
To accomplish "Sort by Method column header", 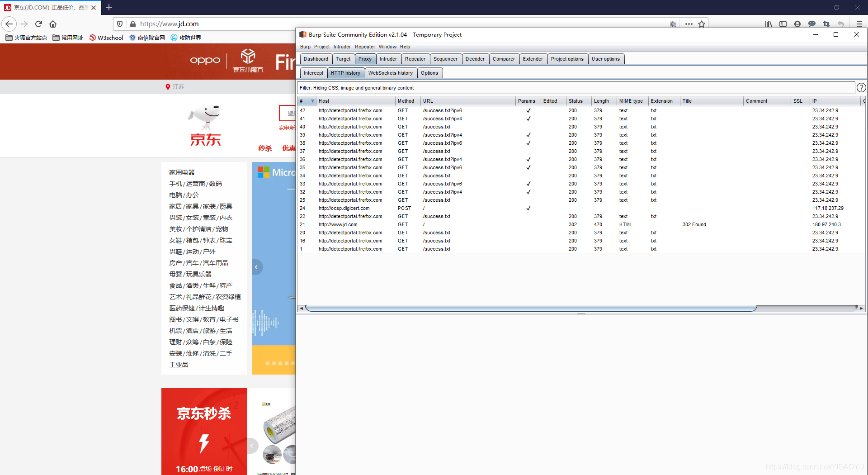I will [408, 101].
